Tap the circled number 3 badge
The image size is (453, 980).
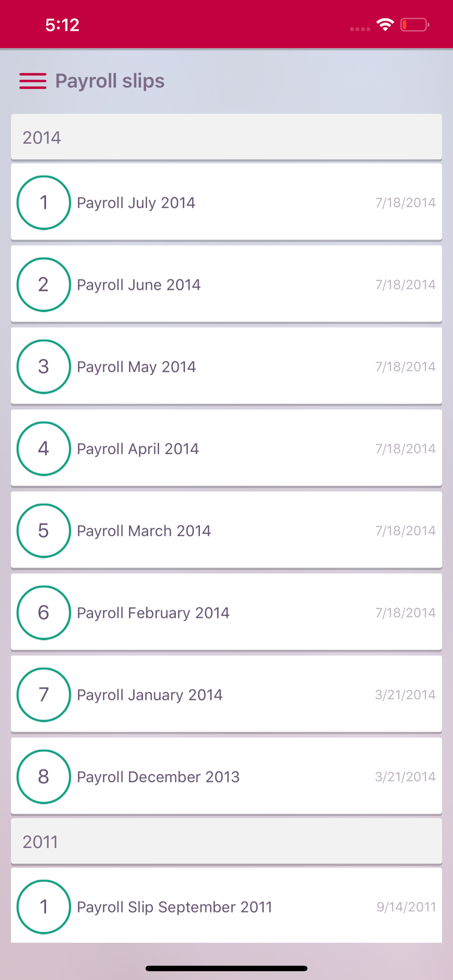tap(44, 367)
